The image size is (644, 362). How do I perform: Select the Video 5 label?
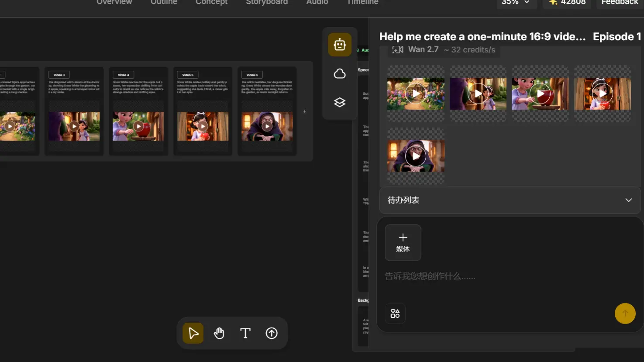click(188, 75)
